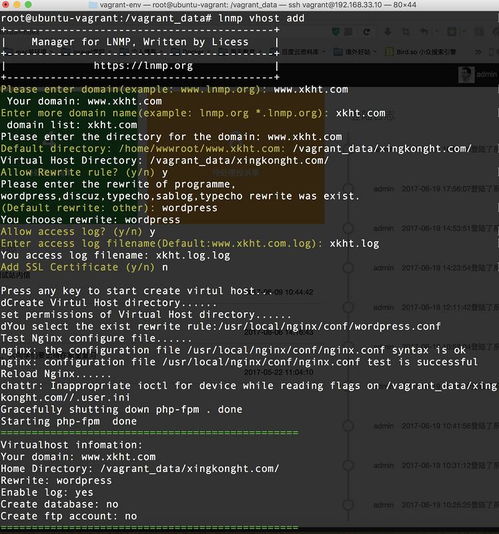Screen dimensions: 499x534
Task: Click the 'Reload Nginx' line
Action: (56, 374)
